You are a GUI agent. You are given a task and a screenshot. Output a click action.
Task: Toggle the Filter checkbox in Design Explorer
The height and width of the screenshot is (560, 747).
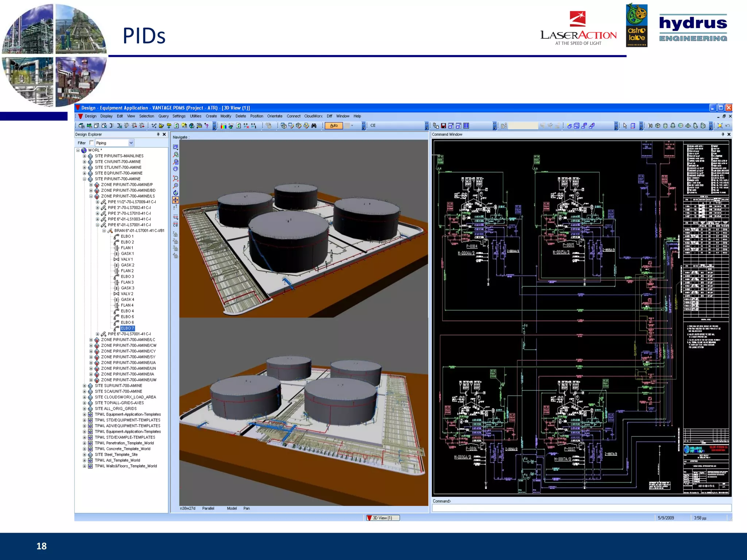coord(91,143)
